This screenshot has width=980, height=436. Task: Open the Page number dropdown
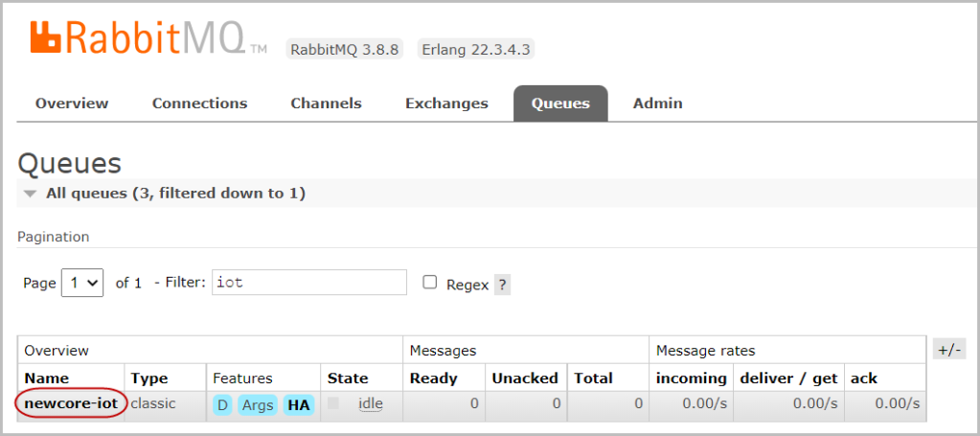point(82,283)
